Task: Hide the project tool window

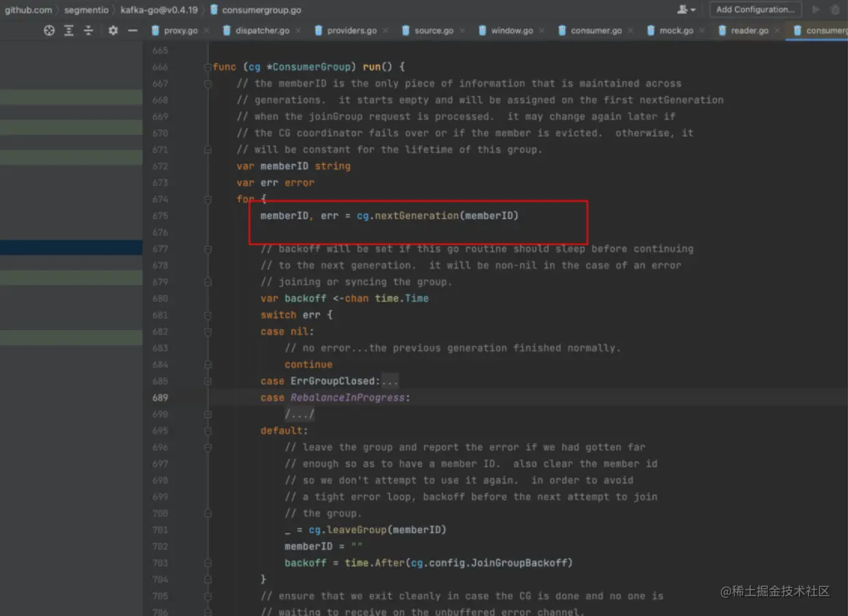Action: click(x=133, y=31)
